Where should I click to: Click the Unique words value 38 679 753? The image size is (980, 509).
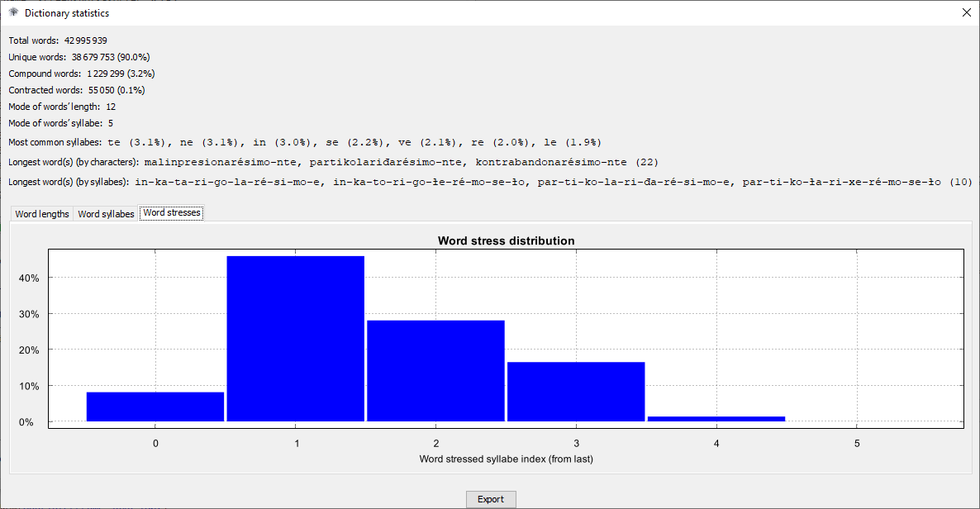[x=93, y=57]
